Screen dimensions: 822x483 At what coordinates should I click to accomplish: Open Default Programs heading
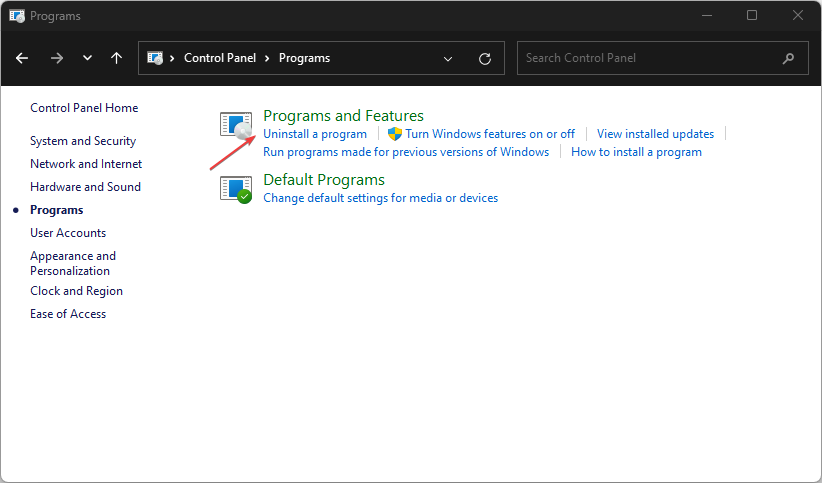(x=324, y=180)
